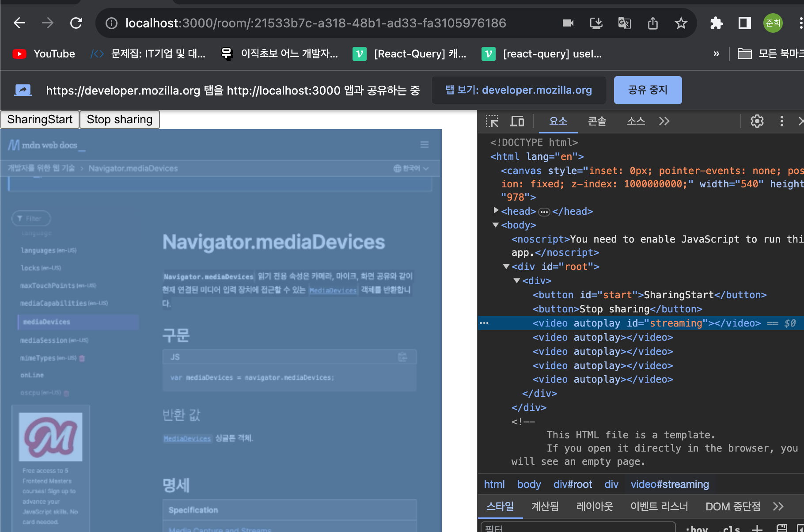Expand the head element node
The width and height of the screenshot is (804, 532).
tap(496, 210)
